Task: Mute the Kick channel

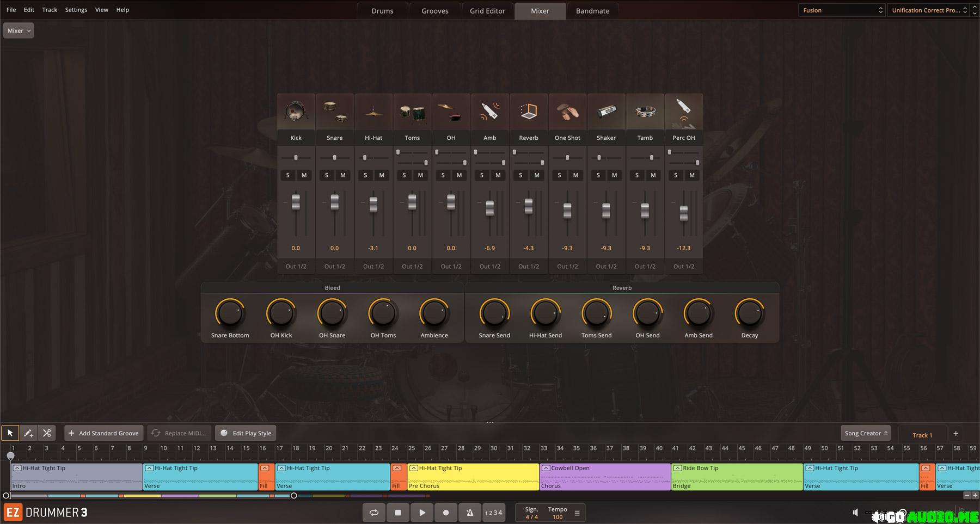Action: [x=304, y=175]
